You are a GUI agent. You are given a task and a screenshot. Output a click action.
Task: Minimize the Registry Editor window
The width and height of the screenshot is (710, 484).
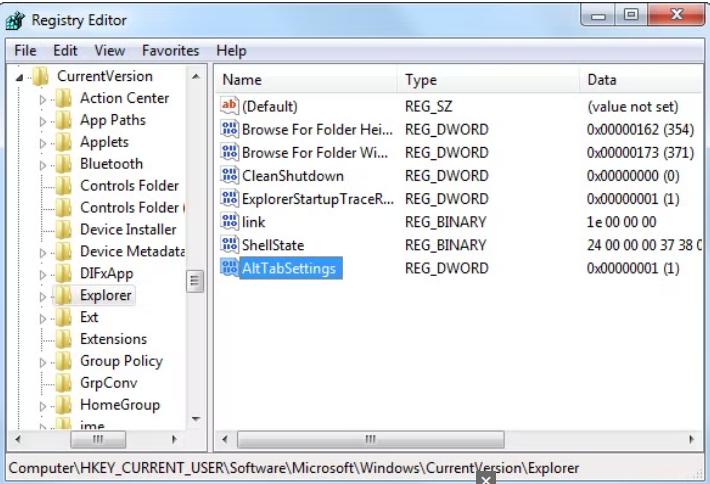point(598,16)
